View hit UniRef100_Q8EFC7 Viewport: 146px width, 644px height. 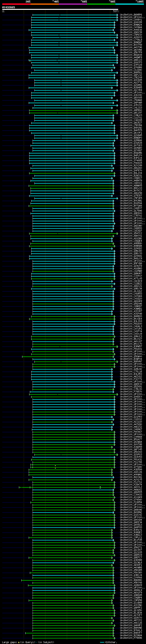[x=131, y=557]
